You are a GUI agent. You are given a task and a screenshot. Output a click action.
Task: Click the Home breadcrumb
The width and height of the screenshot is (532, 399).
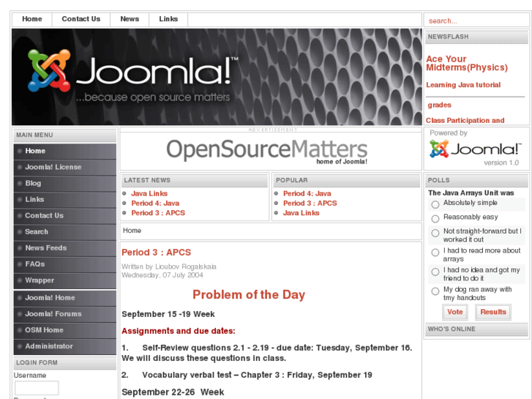click(x=132, y=231)
